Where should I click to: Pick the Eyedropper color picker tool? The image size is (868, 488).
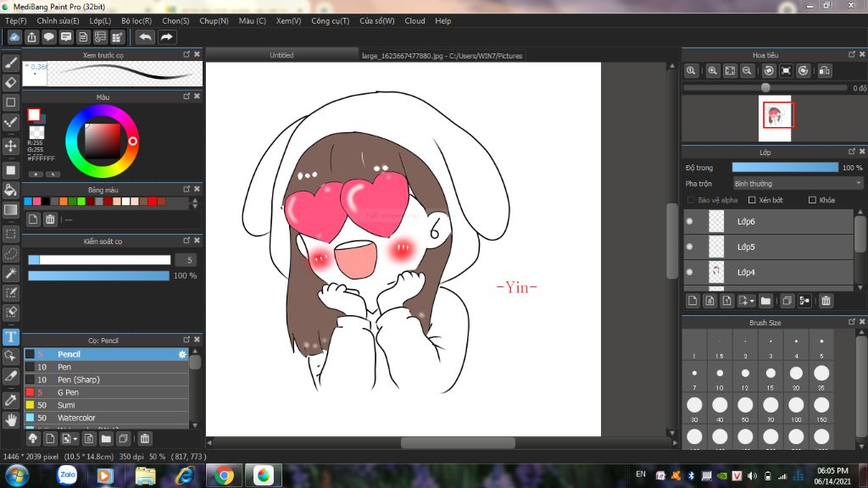tap(10, 400)
